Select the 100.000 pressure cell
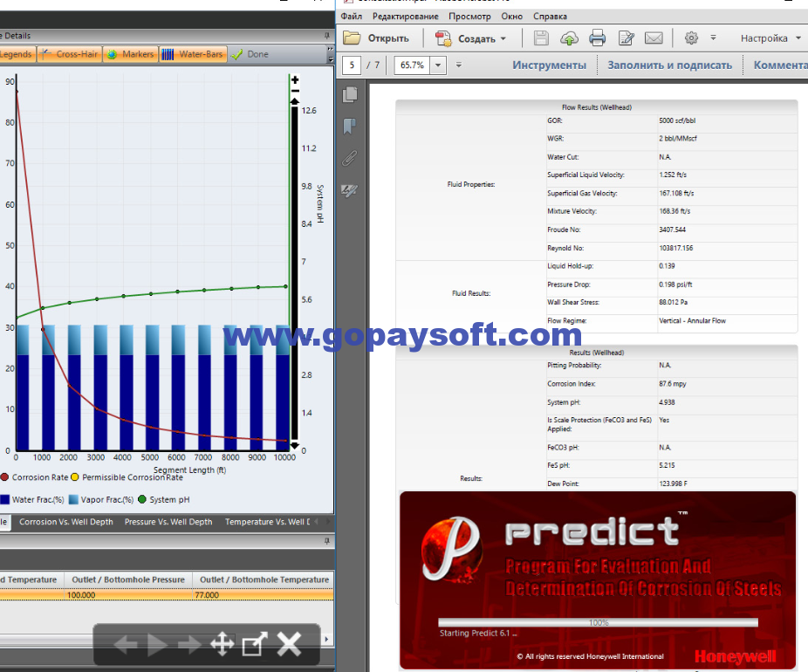Image resolution: width=808 pixels, height=672 pixels. click(128, 594)
